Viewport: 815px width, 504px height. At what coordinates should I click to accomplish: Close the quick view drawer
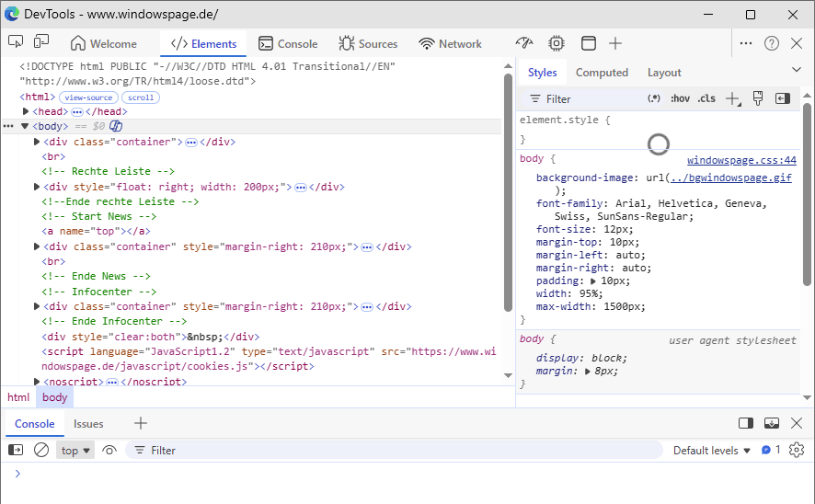pos(797,423)
